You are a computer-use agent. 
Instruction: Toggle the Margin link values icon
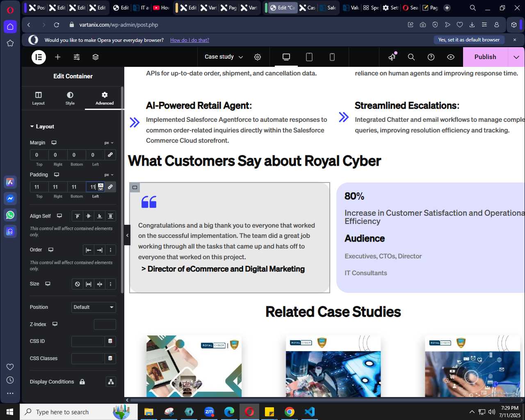tap(110, 155)
